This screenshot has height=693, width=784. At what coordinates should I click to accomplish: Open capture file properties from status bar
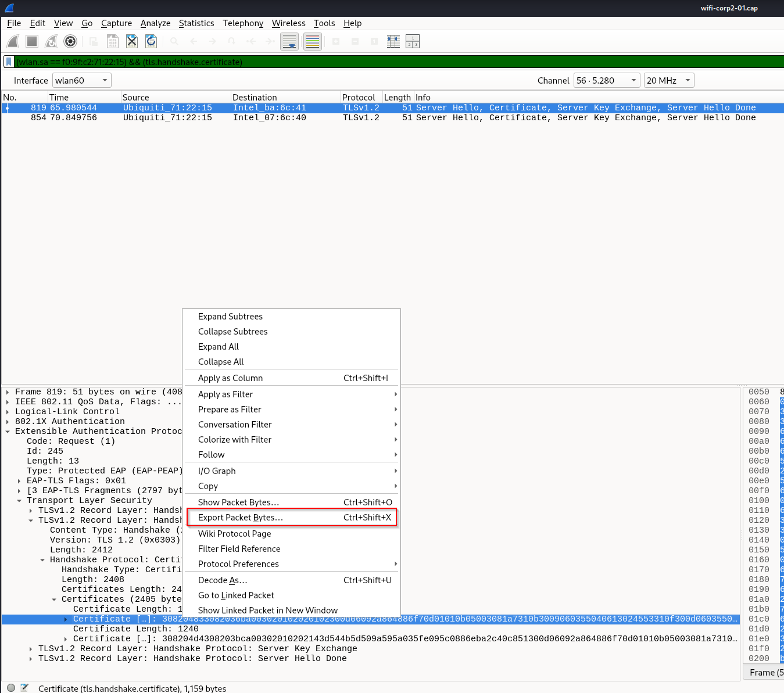tap(10, 688)
